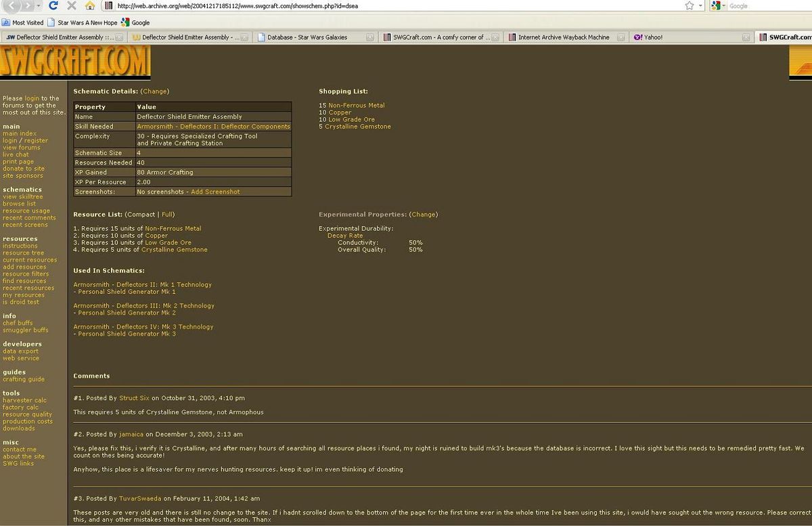Bookmark this page with the star icon
The width and height of the screenshot is (812, 526).
click(689, 5)
